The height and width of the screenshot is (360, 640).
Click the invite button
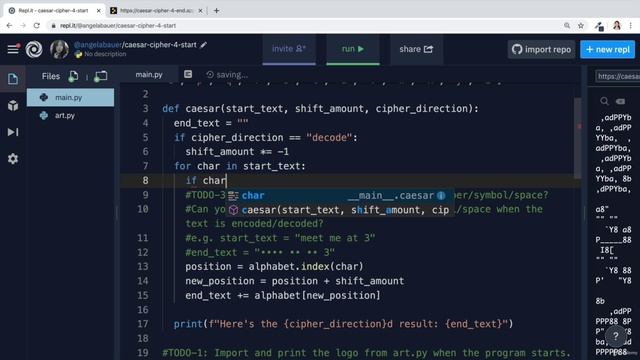[289, 49]
